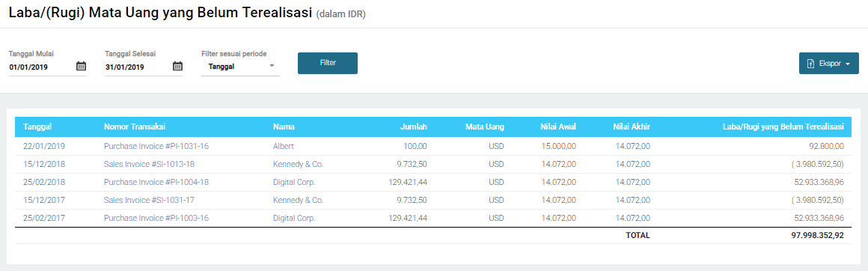This screenshot has height=271, width=868.
Task: Open the Tanggal Selesai calendar picker icon
Action: [x=177, y=67]
